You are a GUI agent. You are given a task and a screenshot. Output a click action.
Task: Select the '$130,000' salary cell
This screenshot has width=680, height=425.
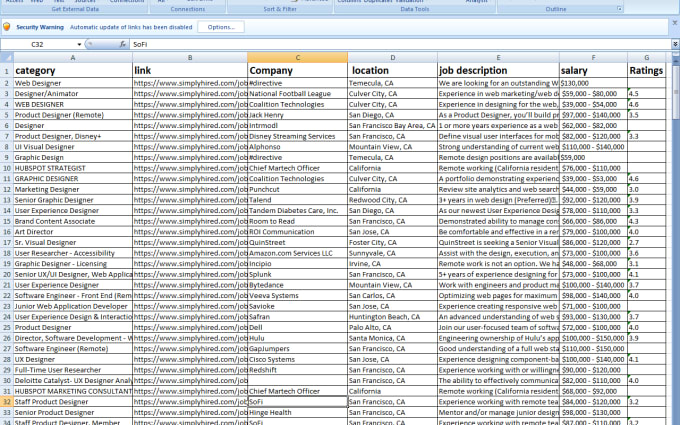click(x=593, y=83)
